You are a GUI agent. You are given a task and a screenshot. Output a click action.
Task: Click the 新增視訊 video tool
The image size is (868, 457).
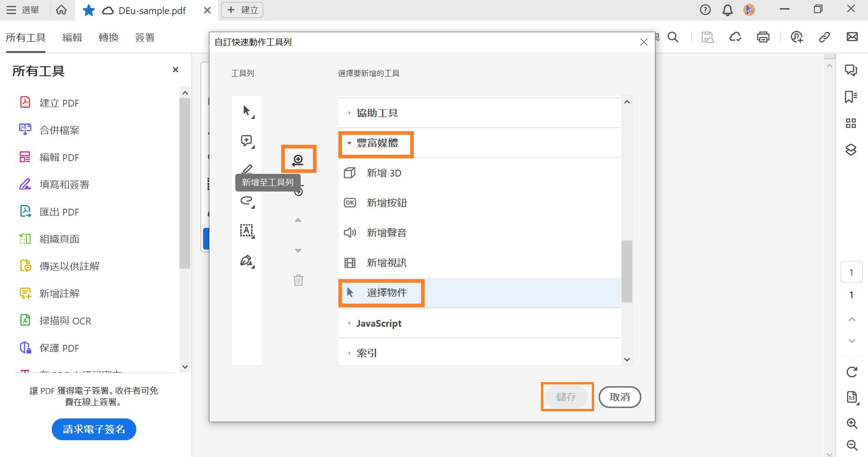coord(386,262)
